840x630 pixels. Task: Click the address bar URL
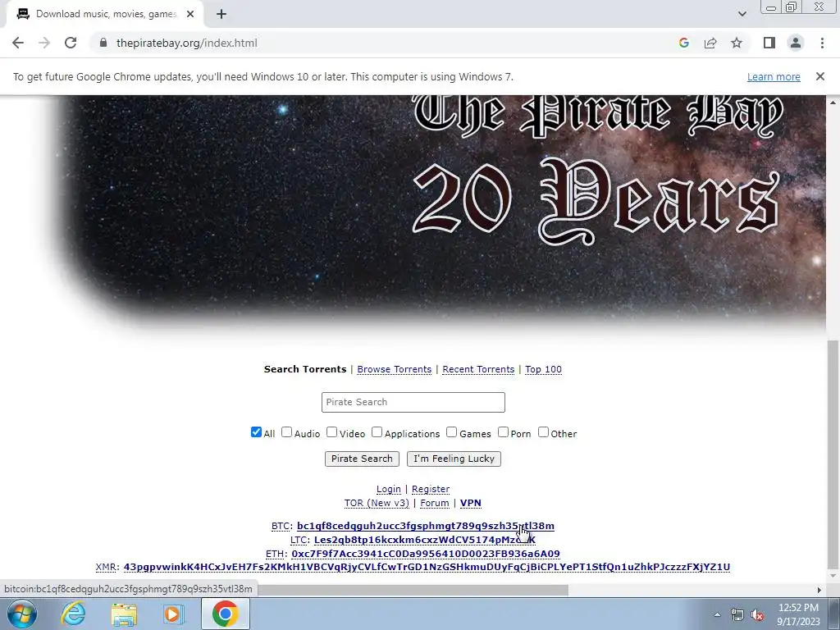[186, 43]
